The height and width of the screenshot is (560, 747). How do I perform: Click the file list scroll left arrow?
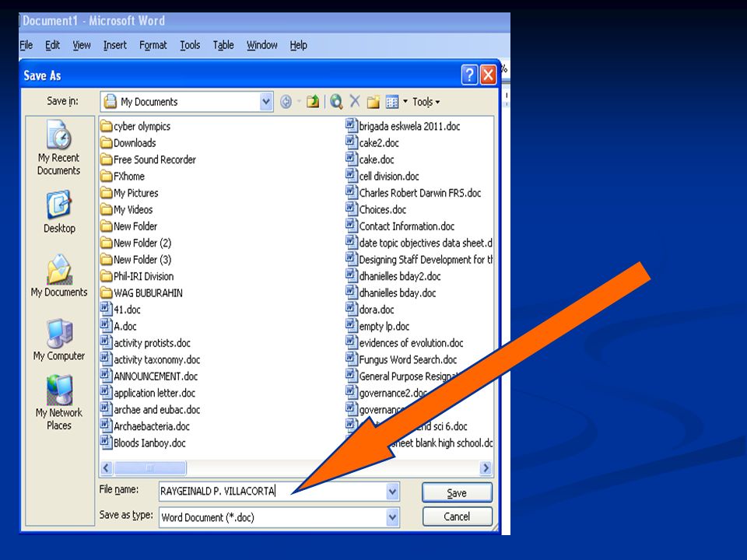click(x=107, y=468)
